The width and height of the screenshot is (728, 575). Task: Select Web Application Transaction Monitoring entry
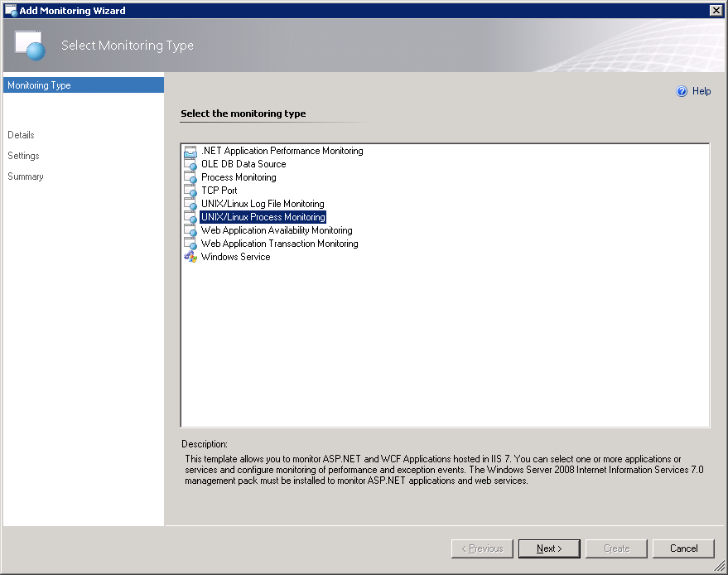click(279, 244)
